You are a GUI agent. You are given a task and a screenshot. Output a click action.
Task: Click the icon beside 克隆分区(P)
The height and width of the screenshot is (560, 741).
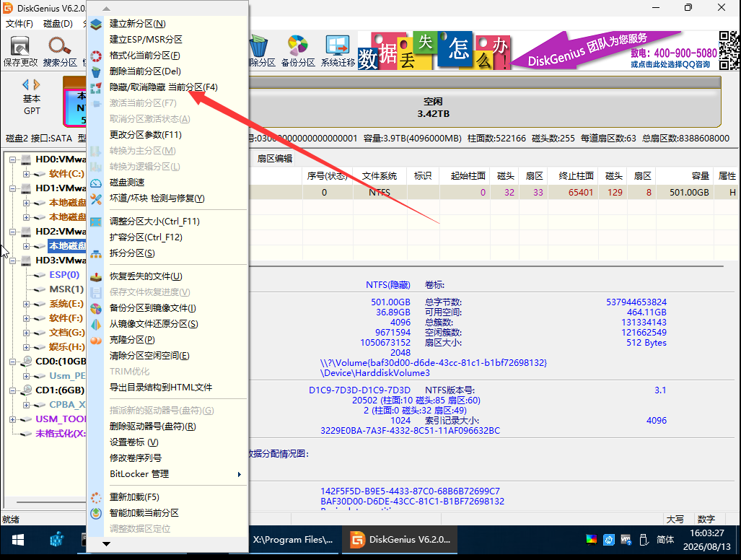pos(96,340)
